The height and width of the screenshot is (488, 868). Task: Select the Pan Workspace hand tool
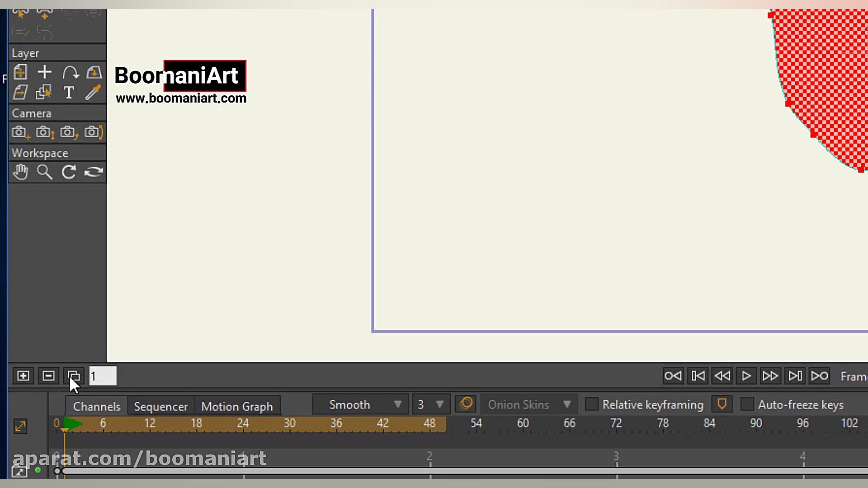click(x=20, y=172)
